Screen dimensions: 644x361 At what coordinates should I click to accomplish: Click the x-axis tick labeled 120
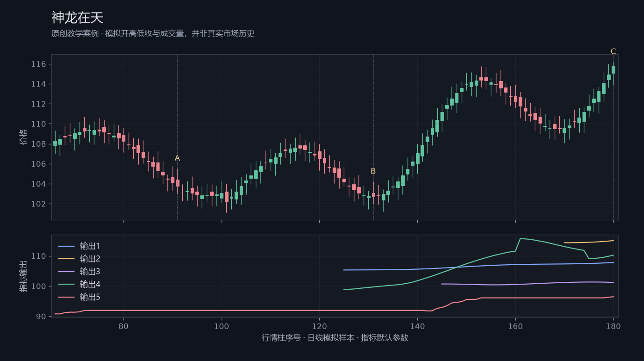[319, 326]
